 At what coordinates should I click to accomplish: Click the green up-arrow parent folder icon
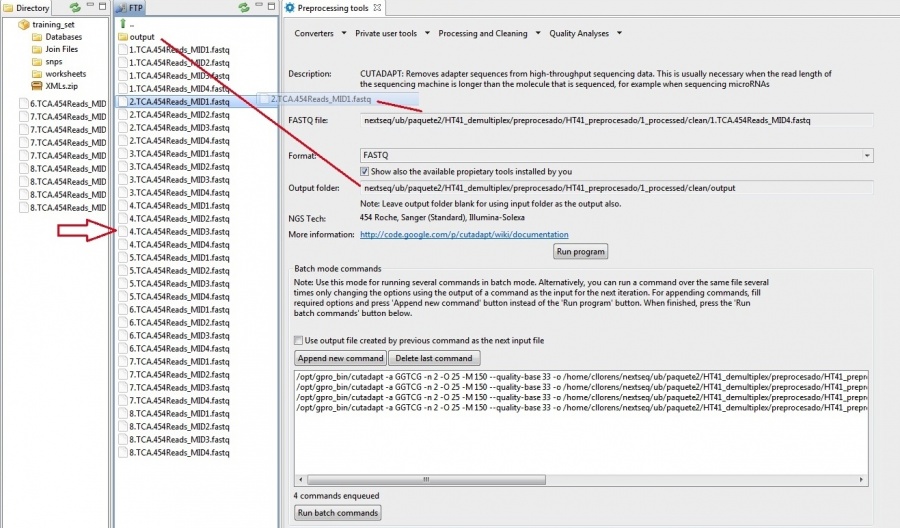click(x=123, y=23)
